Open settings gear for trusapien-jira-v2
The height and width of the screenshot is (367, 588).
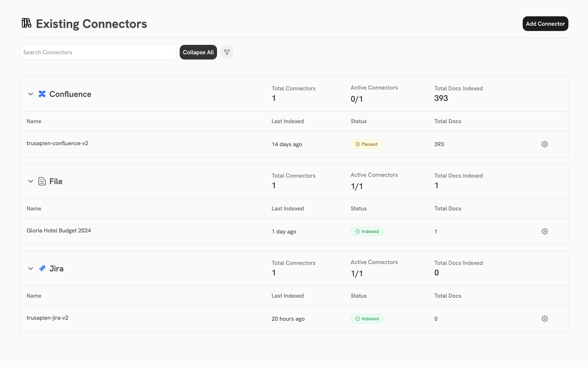pyautogui.click(x=545, y=318)
